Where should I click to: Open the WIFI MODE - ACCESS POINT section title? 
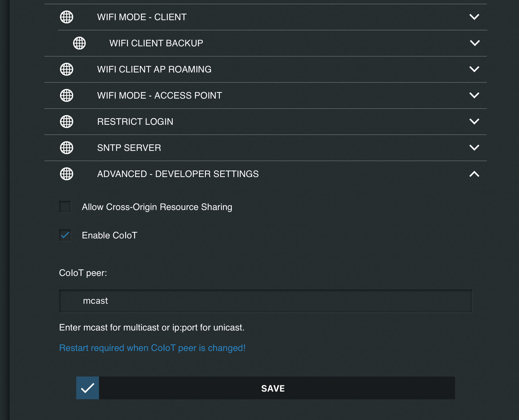160,95
